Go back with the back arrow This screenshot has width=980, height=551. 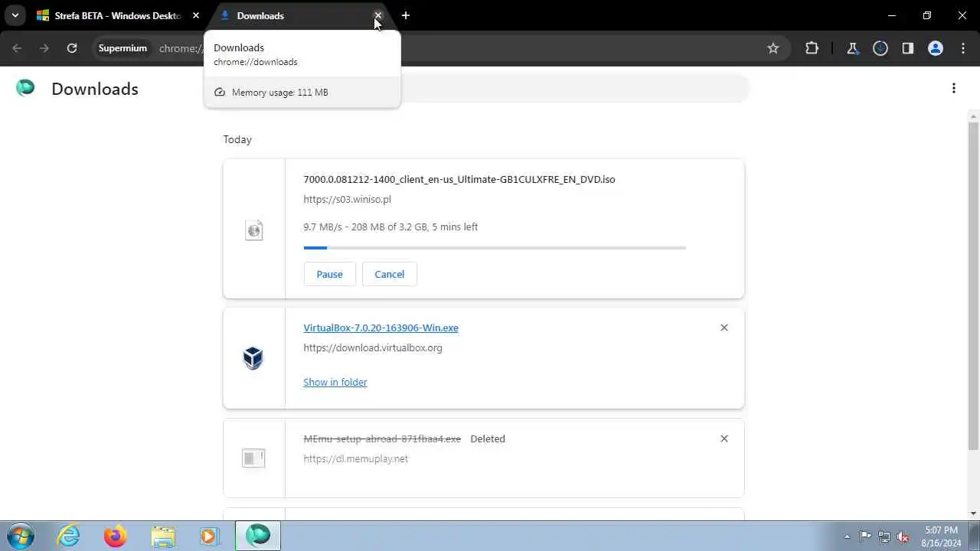click(x=17, y=48)
